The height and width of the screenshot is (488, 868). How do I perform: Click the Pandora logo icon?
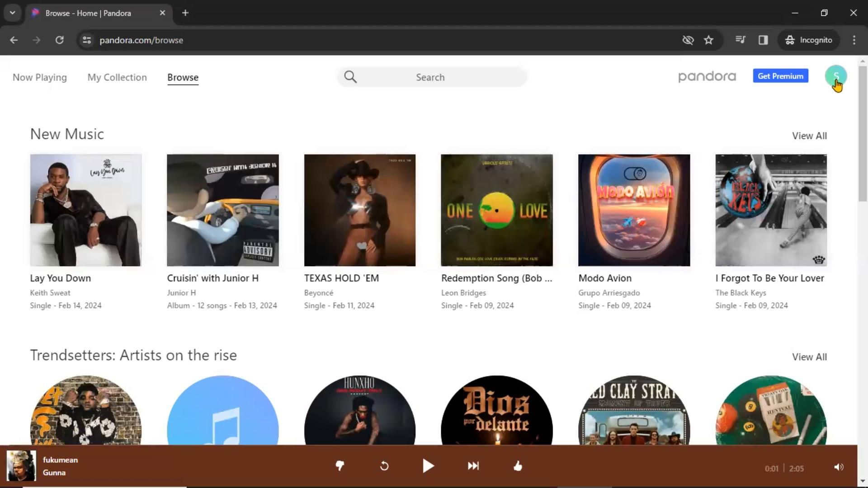tap(707, 76)
